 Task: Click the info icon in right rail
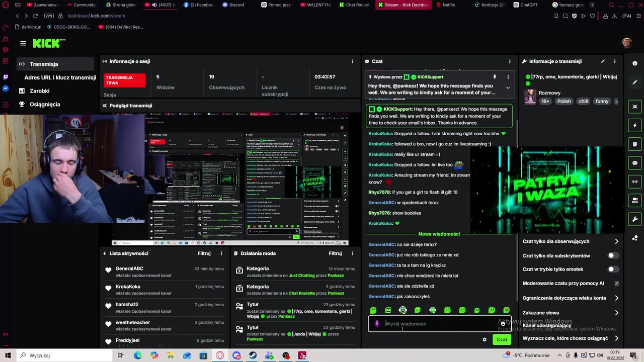pyautogui.click(x=635, y=63)
